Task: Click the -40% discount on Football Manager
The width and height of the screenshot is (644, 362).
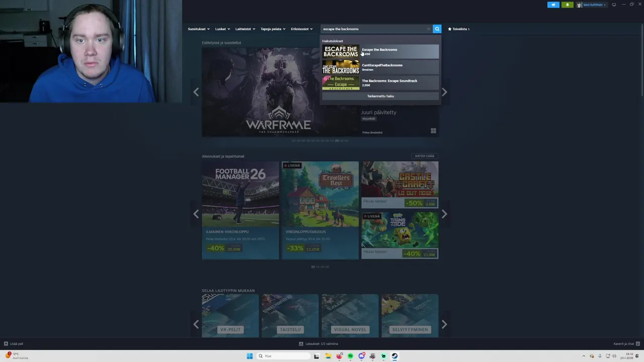Action: coord(215,248)
